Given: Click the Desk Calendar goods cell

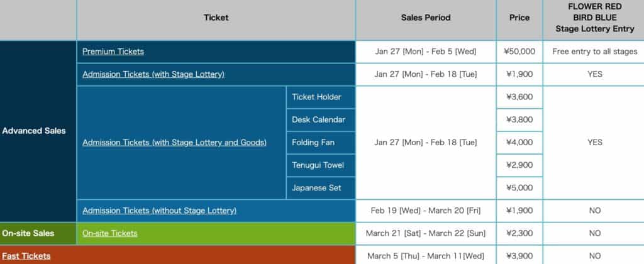Looking at the screenshot, I should 320,120.
